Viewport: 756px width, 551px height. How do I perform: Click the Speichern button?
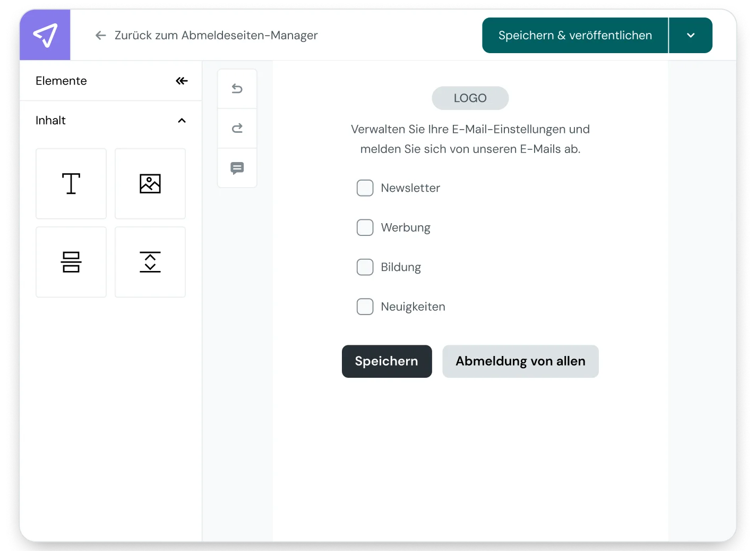386,361
